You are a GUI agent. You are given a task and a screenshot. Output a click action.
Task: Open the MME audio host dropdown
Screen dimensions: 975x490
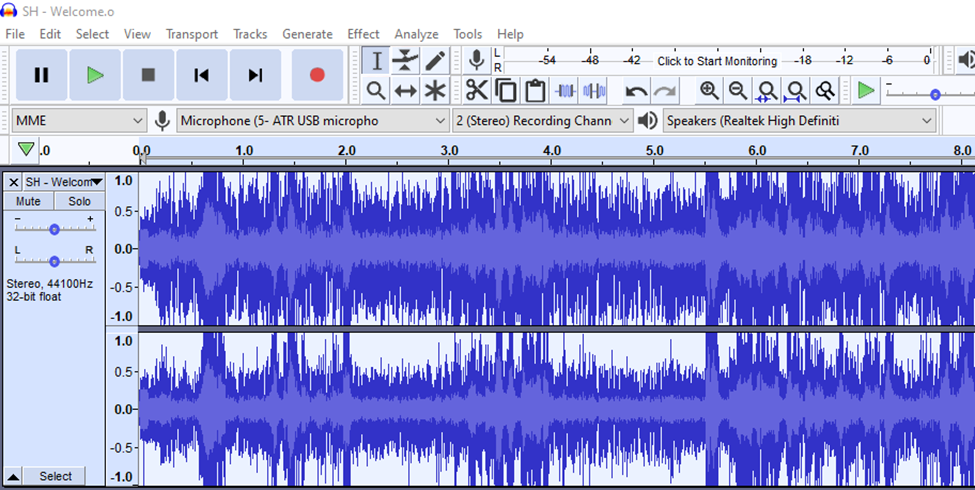79,121
